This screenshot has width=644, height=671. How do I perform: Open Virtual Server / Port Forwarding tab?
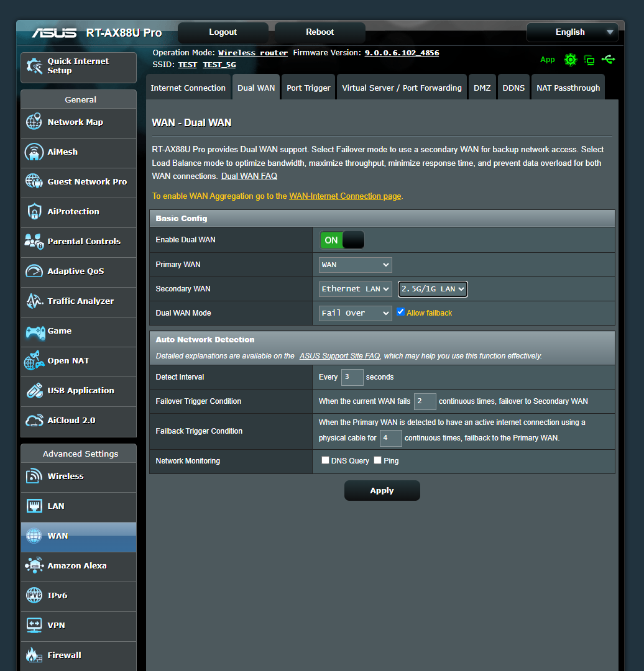coord(402,88)
